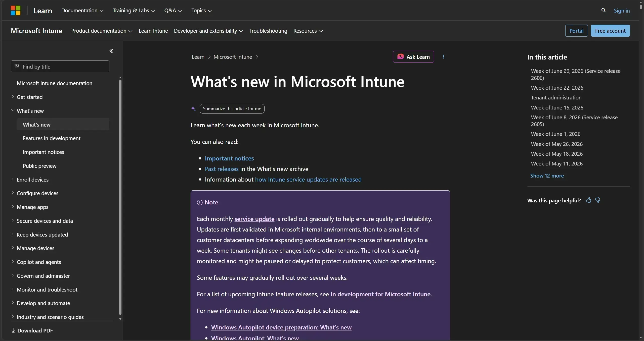Jump to Week of June 15, 2026

pyautogui.click(x=557, y=107)
